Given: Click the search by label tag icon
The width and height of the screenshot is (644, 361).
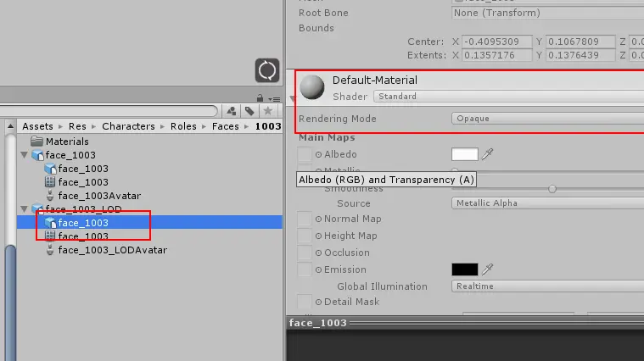Looking at the screenshot, I should pos(249,111).
